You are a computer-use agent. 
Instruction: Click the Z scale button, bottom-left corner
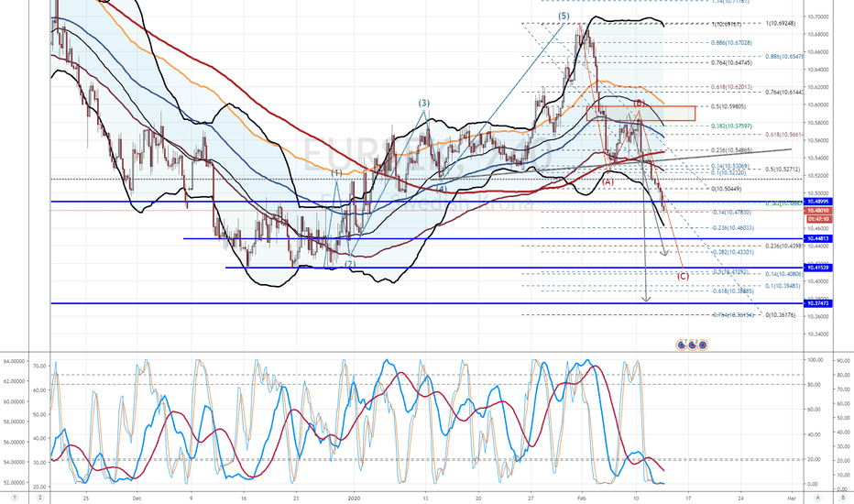pyautogui.click(x=39, y=498)
